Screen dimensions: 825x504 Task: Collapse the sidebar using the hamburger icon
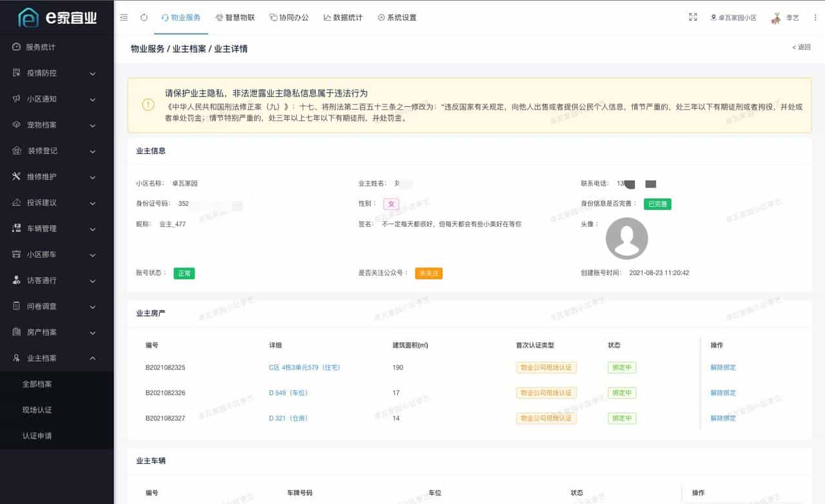124,17
